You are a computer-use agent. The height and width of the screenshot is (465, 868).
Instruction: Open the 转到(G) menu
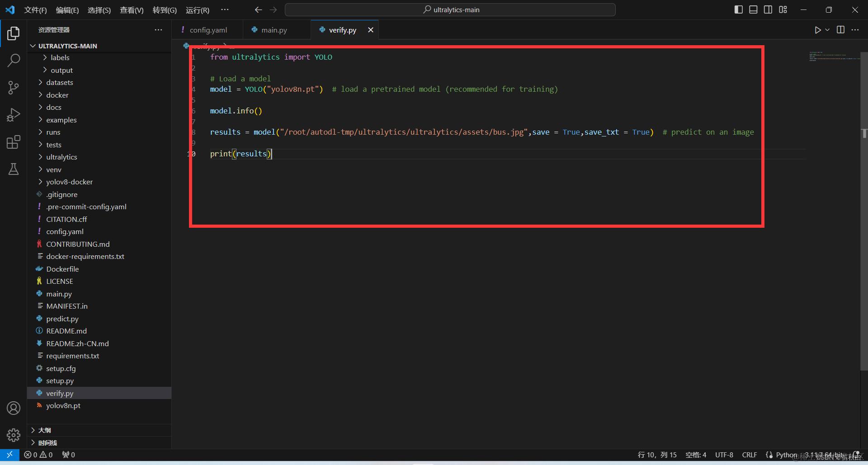pyautogui.click(x=165, y=10)
